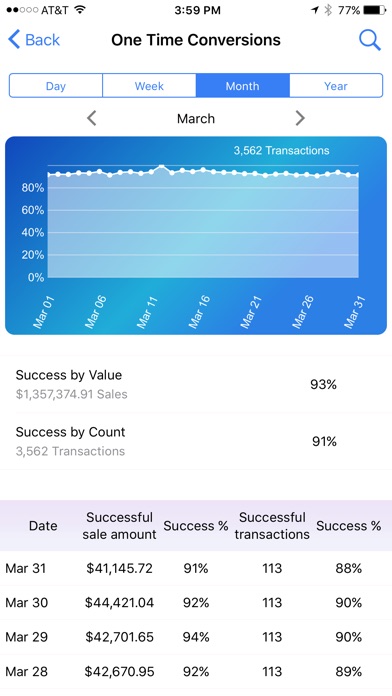
Task: Switch to the Day segment
Action: click(56, 86)
